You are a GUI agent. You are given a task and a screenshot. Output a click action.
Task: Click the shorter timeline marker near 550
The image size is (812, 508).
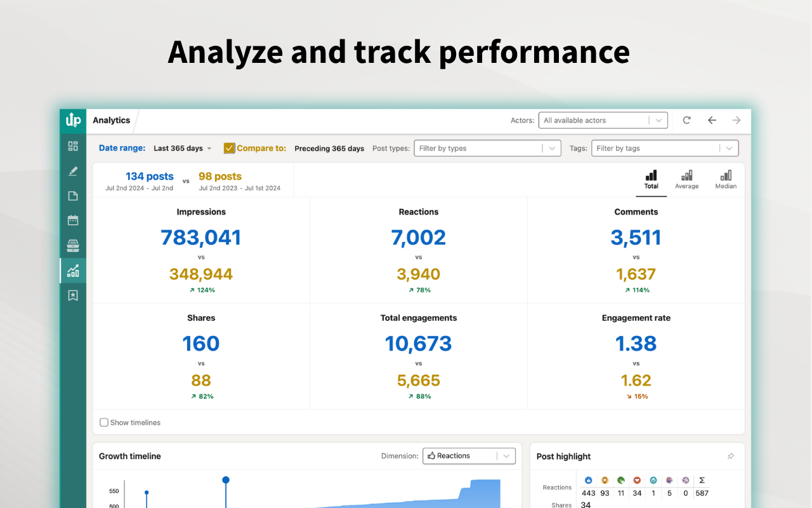pos(147,492)
